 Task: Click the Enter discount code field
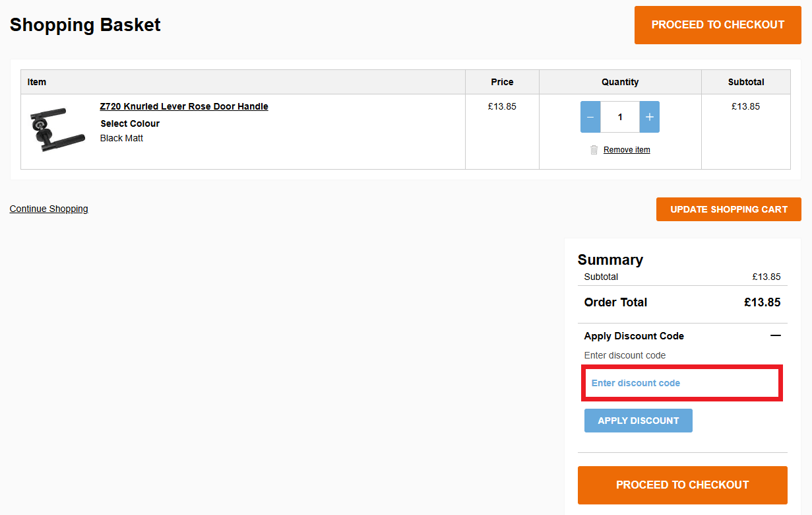click(x=682, y=383)
